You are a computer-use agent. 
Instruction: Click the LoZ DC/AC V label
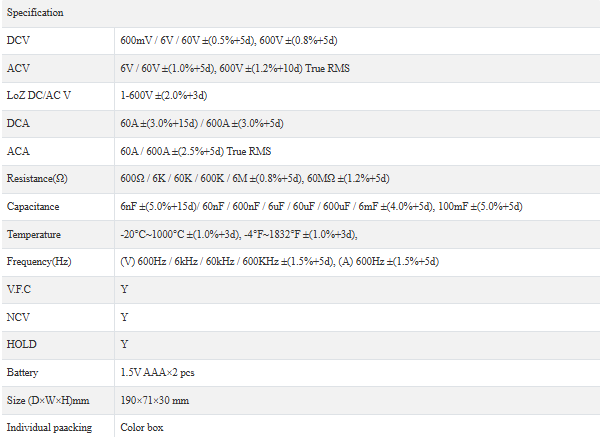click(x=39, y=96)
